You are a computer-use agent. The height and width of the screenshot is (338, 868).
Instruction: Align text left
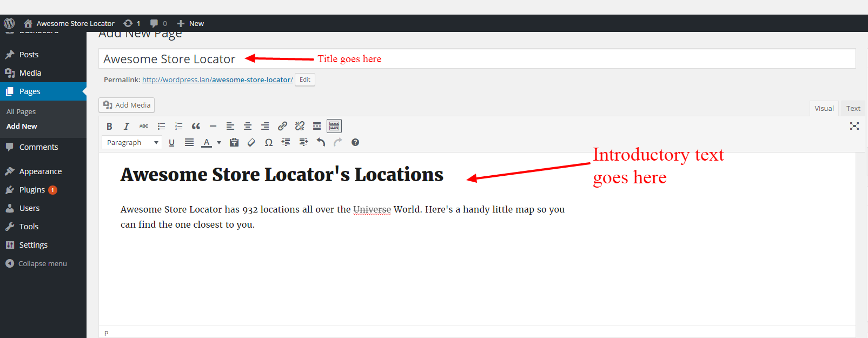(230, 126)
